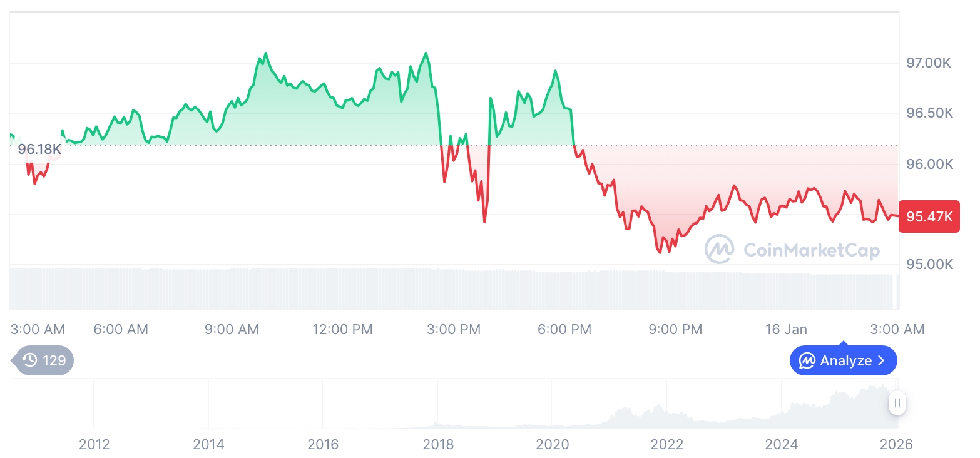Select 2012 in the year navigator
980x458 pixels.
(94, 444)
